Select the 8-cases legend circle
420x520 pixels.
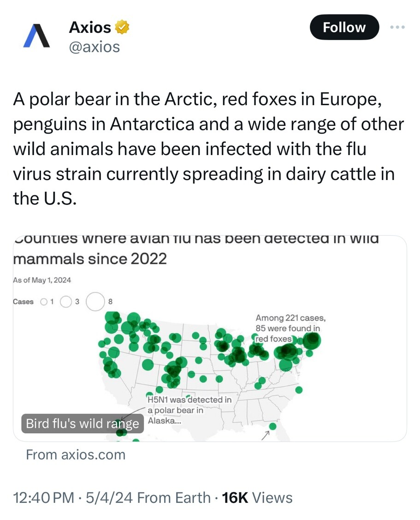pos(95,301)
